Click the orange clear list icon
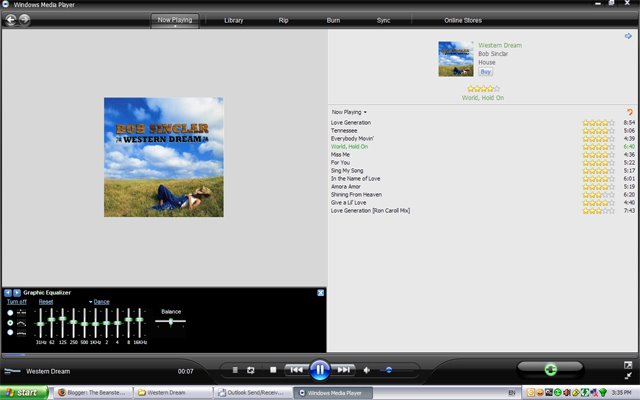Viewport: 640px width, 400px height. 629,112
